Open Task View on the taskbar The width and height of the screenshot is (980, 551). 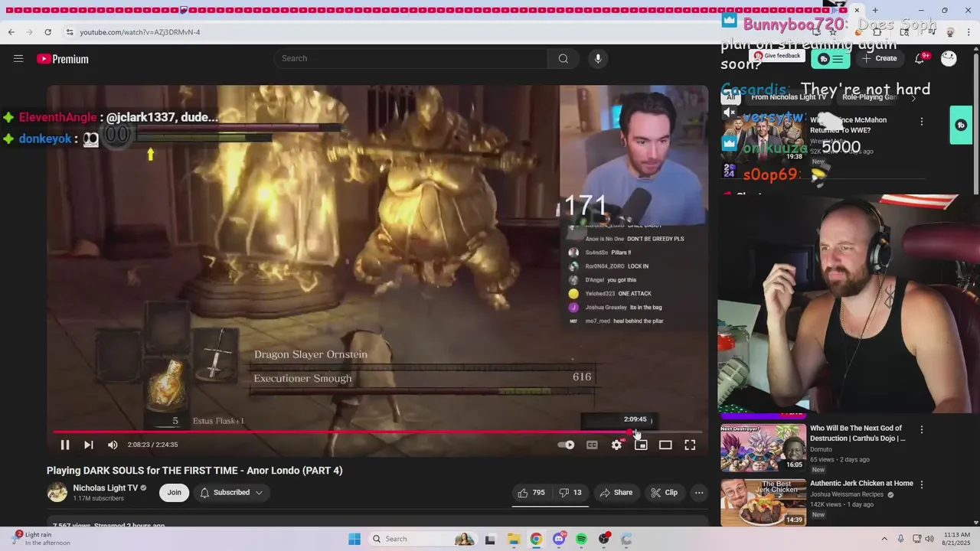click(490, 539)
